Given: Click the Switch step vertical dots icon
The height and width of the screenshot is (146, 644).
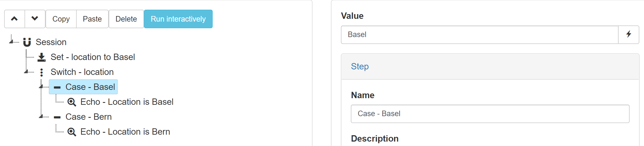Looking at the screenshot, I should pos(42,72).
